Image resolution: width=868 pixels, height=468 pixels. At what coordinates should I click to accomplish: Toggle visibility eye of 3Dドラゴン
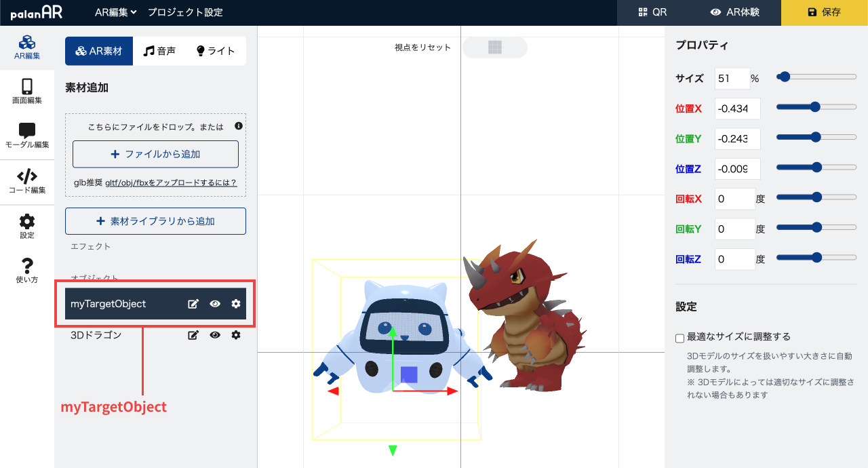tap(215, 335)
